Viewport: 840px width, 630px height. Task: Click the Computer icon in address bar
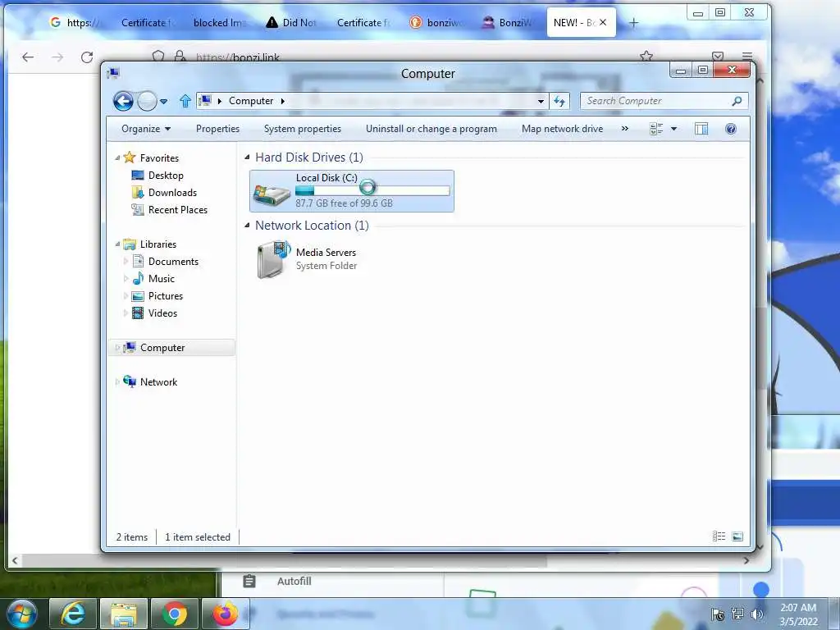[205, 101]
